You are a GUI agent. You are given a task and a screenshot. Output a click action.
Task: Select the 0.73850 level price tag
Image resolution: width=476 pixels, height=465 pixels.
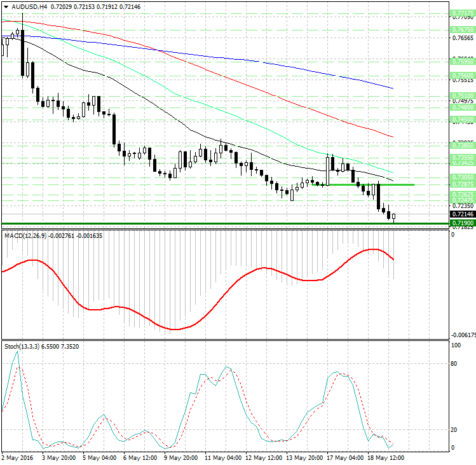point(463,145)
